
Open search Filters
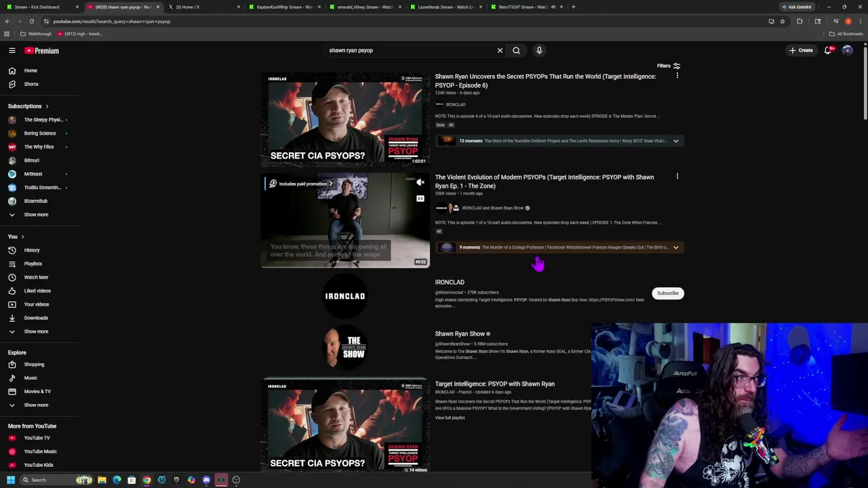[669, 66]
